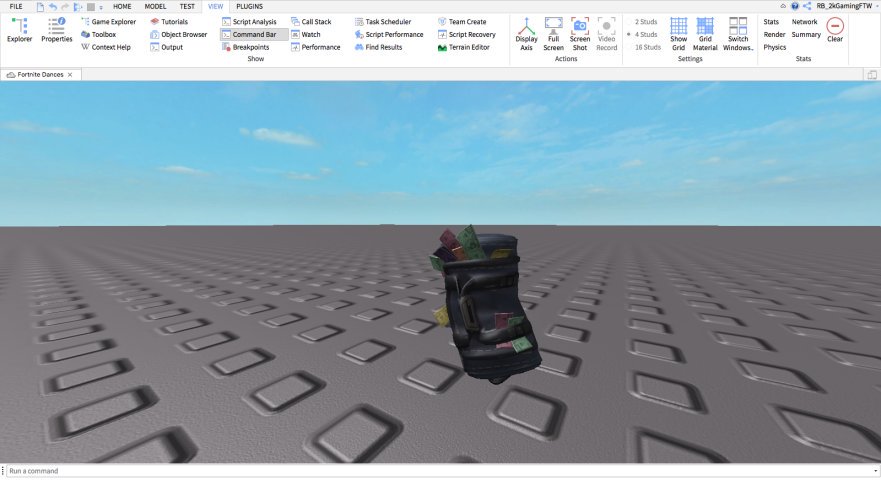Click the Undo arrow icon
The image size is (881, 496).
(53, 7)
